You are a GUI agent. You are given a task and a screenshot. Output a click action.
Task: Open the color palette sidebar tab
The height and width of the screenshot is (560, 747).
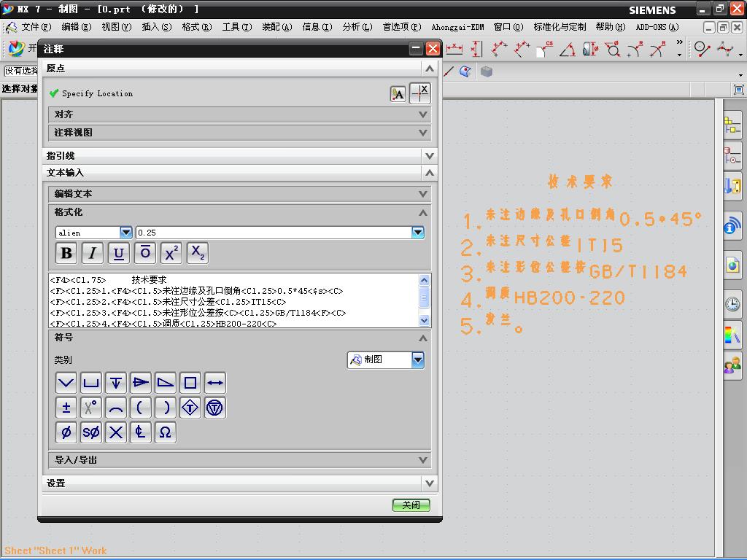732,334
